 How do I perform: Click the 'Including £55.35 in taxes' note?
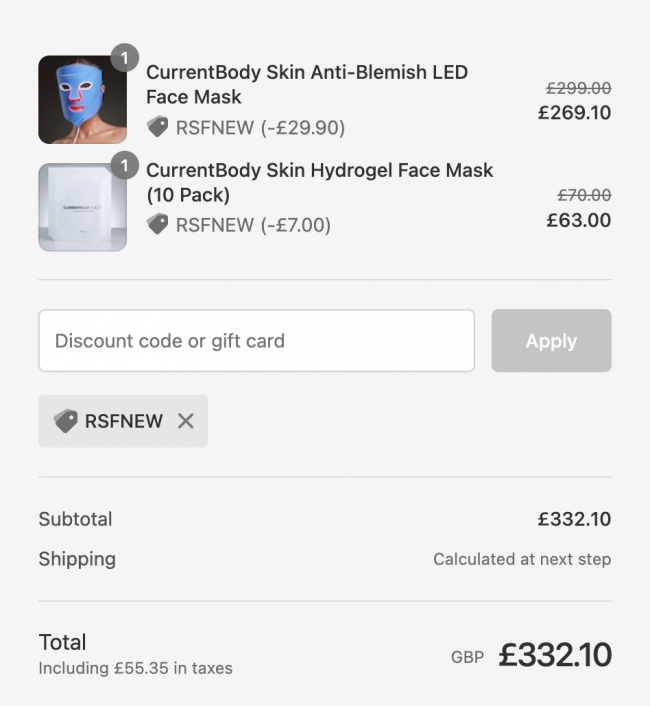click(135, 668)
